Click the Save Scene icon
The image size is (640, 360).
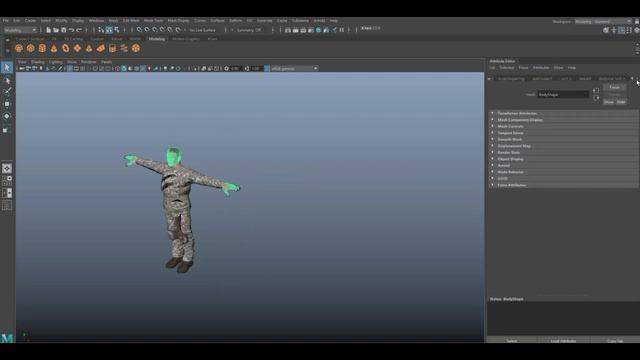click(x=64, y=30)
